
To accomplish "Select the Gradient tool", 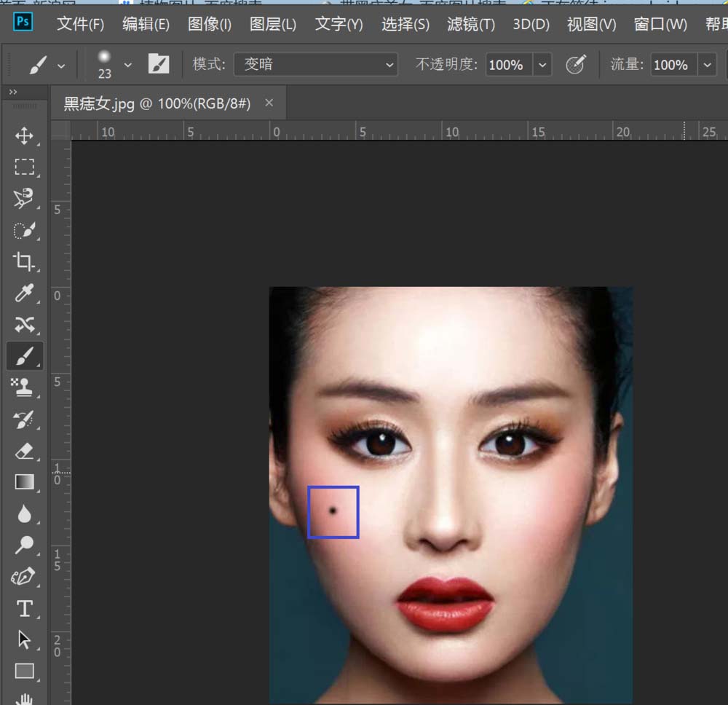I will click(25, 482).
